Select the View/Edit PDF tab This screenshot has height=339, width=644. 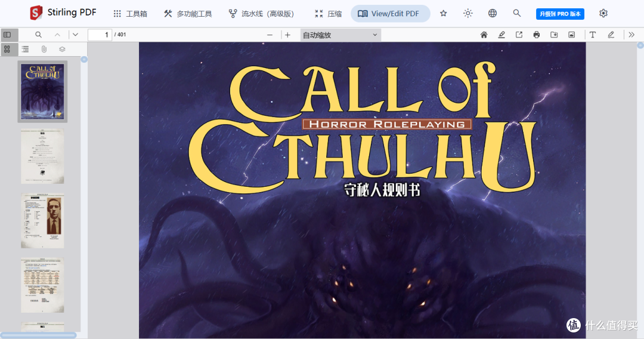click(x=390, y=14)
